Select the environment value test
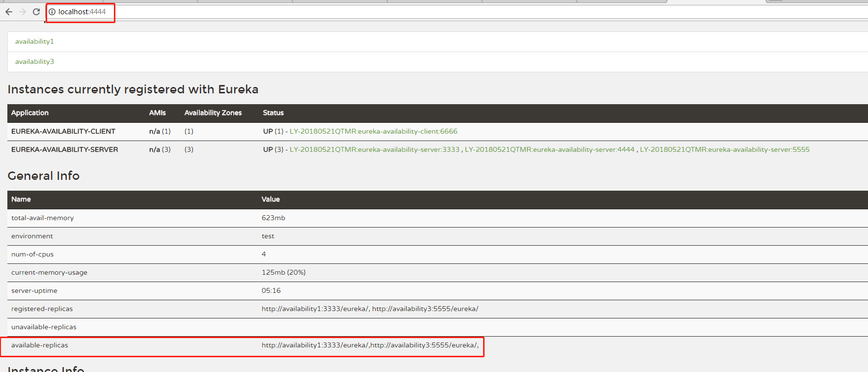The width and height of the screenshot is (868, 372). [x=268, y=236]
